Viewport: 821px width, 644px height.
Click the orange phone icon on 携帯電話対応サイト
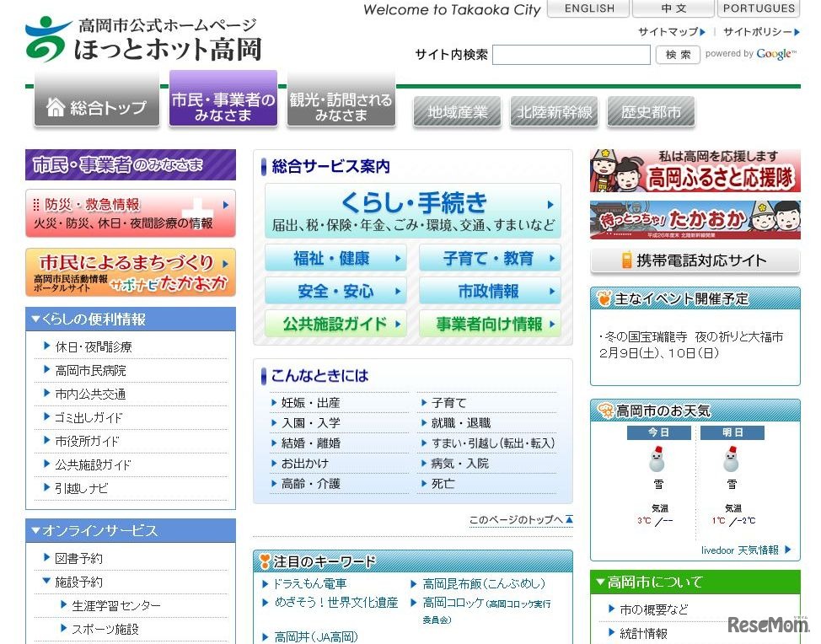[626, 260]
